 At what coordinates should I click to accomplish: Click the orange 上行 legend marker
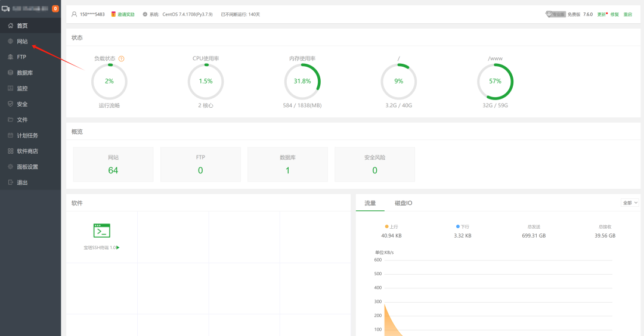coord(386,226)
